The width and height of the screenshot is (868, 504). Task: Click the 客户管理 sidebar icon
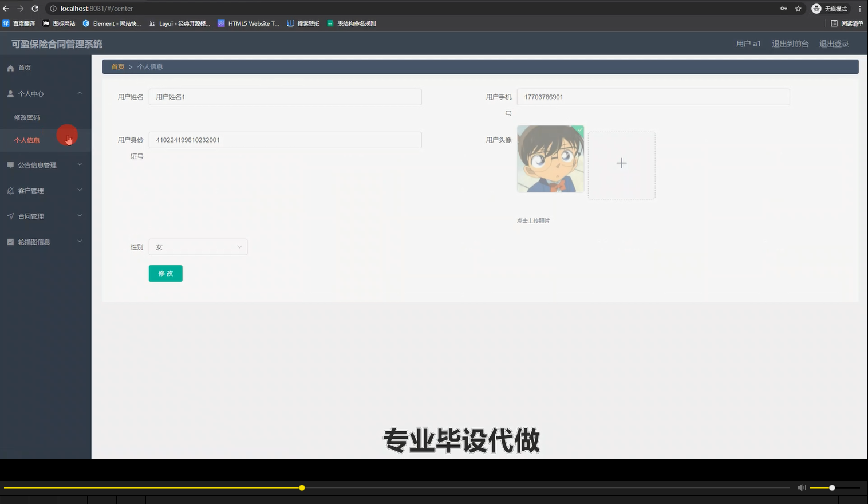pyautogui.click(x=10, y=190)
